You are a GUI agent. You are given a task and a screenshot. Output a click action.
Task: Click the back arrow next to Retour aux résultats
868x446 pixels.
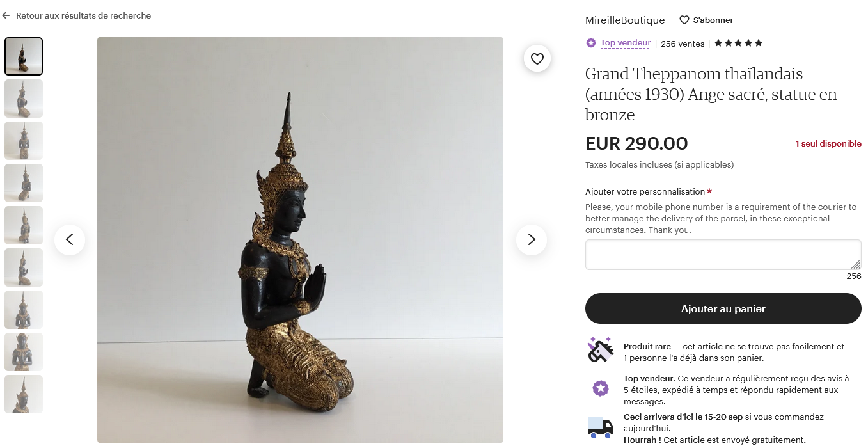click(6, 15)
